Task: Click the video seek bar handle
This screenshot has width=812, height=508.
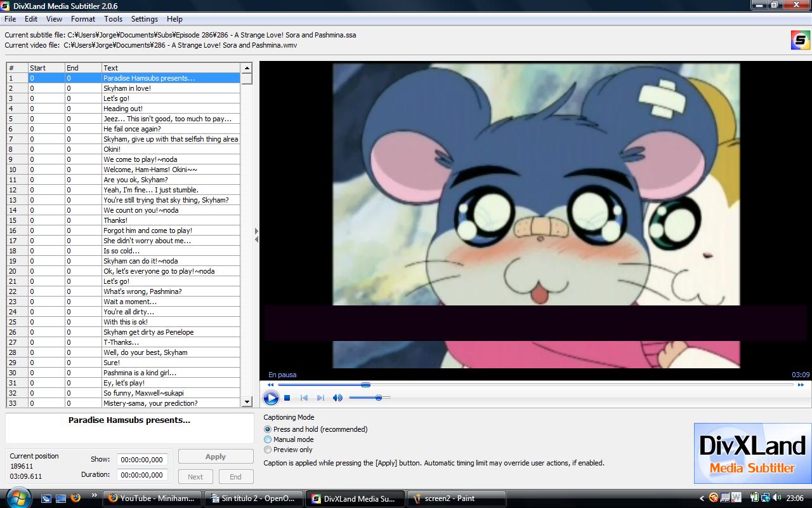Action: [365, 385]
